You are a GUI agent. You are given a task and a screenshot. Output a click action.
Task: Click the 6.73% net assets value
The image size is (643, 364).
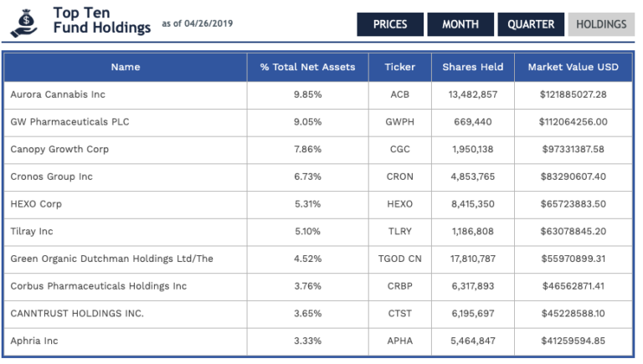point(307,177)
